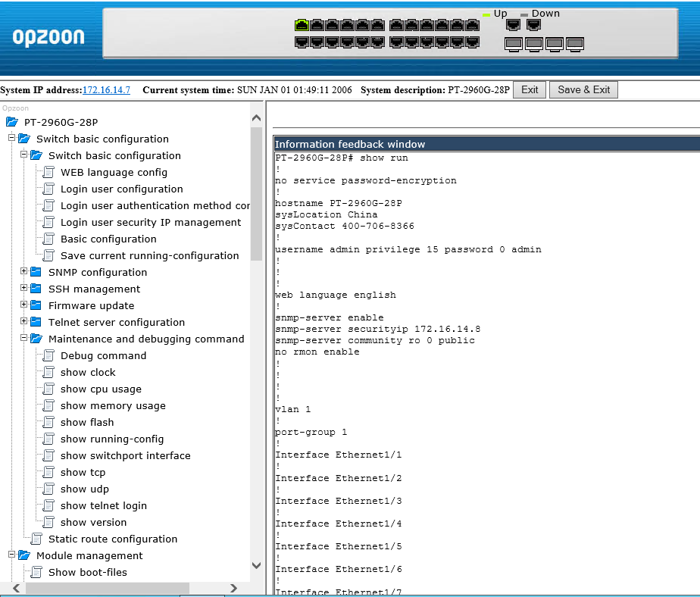This screenshot has height=597, width=700.
Task: Click the horizontal scrollbar thumb in tree panel
Action: coord(108,588)
